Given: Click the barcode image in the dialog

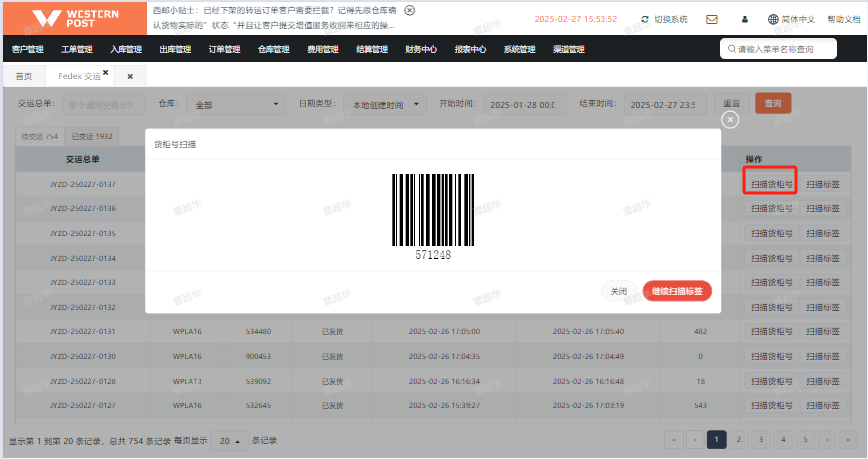Looking at the screenshot, I should point(433,210).
